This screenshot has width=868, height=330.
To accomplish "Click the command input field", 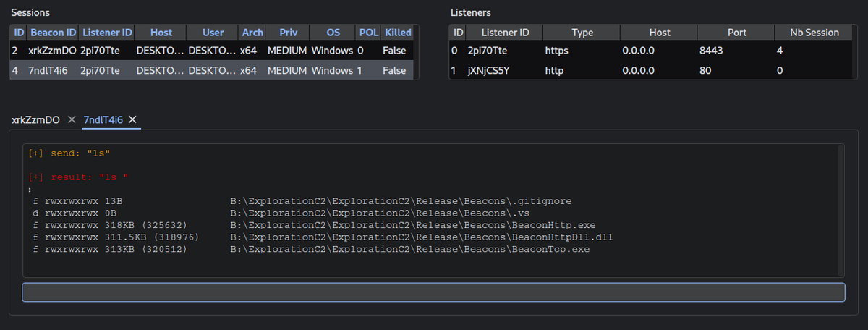I will pos(433,292).
